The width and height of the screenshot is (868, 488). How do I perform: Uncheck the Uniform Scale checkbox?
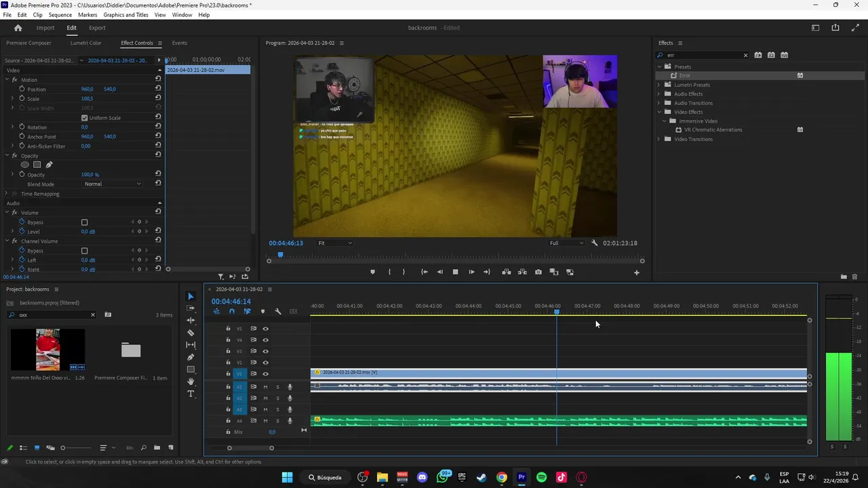tap(85, 118)
